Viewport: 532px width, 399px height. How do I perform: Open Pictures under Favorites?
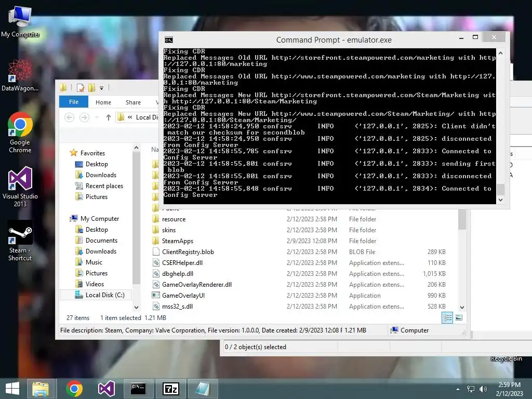[x=96, y=196]
